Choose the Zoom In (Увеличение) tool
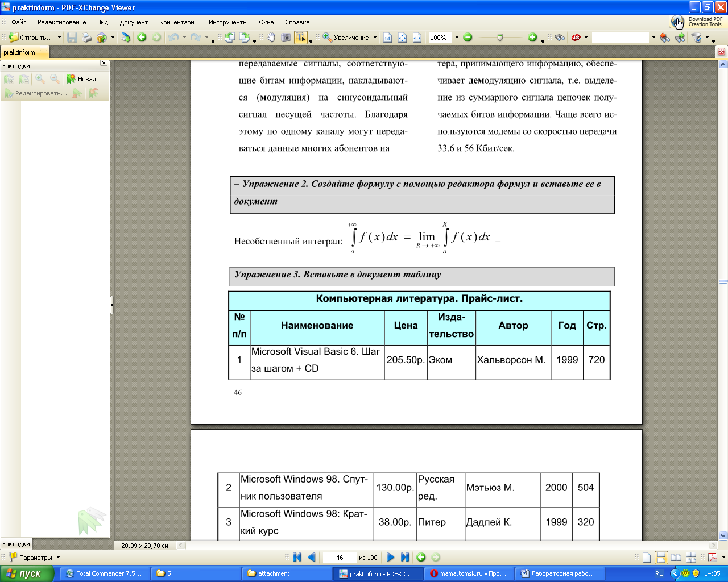 [346, 38]
